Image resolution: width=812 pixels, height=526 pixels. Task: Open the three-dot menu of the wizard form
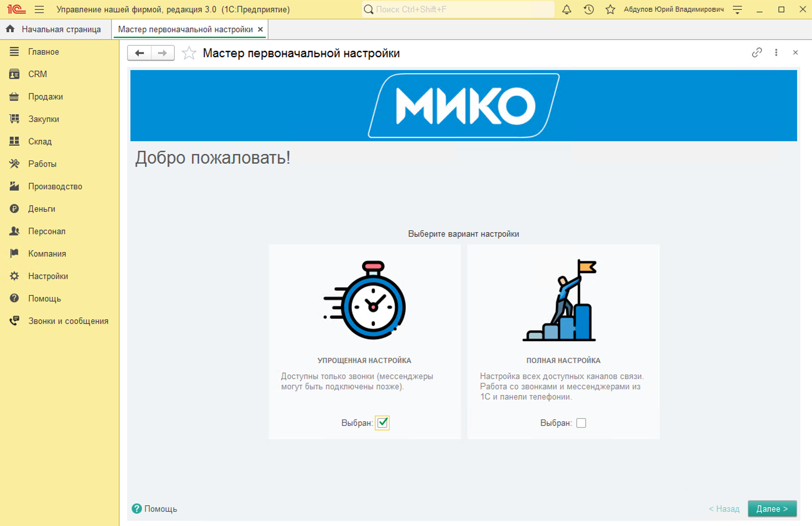776,53
